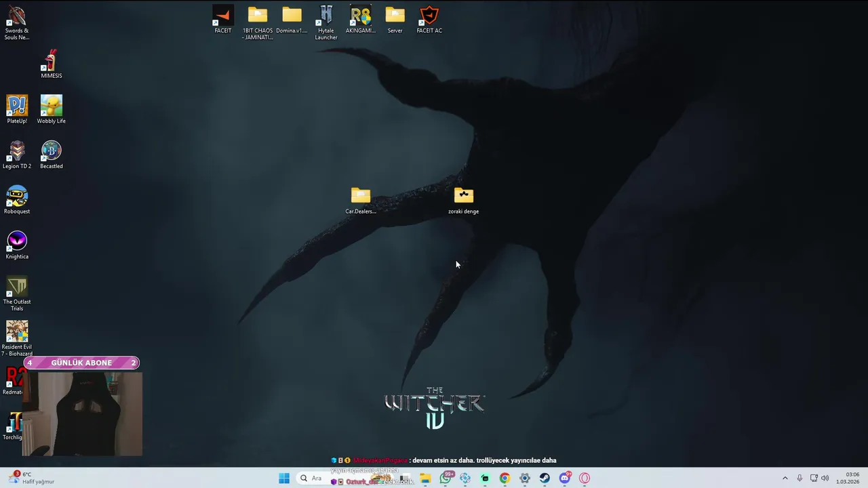Open Opera browser from the taskbar
The image size is (868, 488).
point(585,479)
